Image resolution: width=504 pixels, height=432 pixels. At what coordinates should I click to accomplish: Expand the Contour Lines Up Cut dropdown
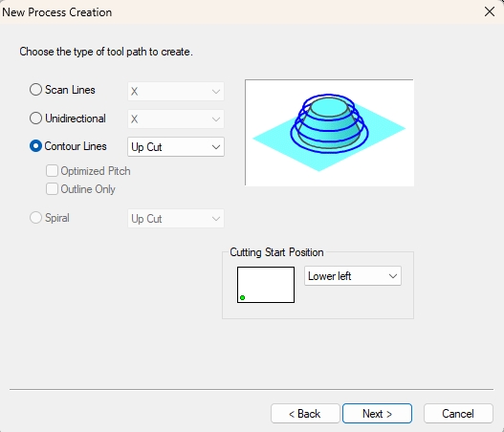(x=176, y=147)
